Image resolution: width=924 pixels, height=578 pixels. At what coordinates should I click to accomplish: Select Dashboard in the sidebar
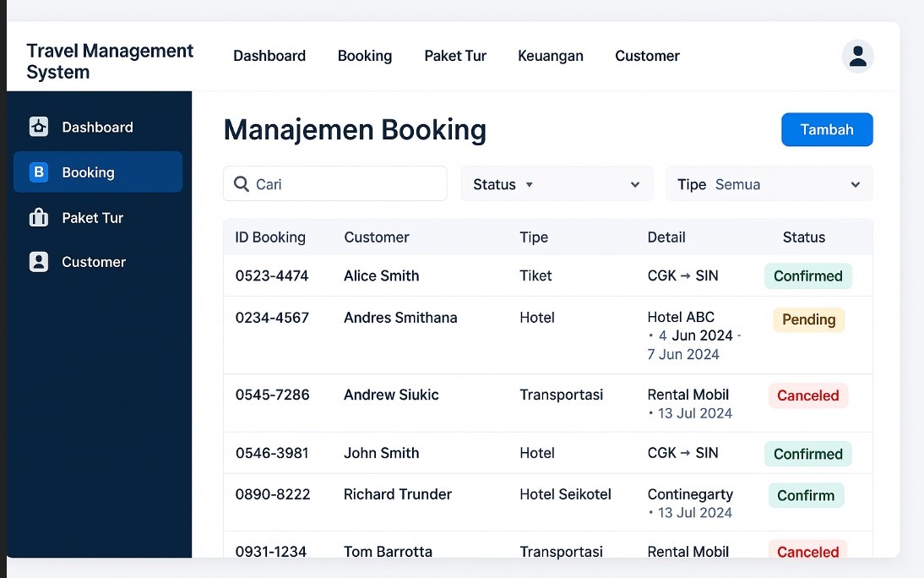coord(98,127)
